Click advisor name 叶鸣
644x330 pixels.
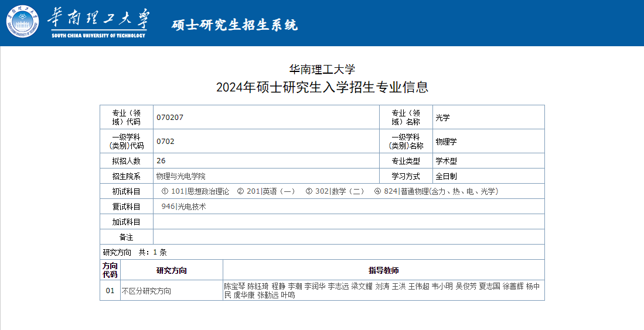click(288, 295)
